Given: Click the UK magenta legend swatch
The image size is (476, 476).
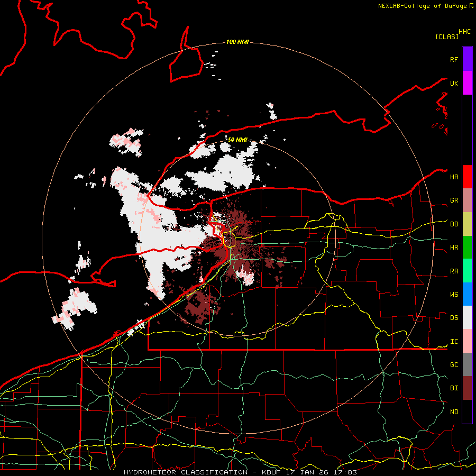Looking at the screenshot, I should pyautogui.click(x=467, y=83).
